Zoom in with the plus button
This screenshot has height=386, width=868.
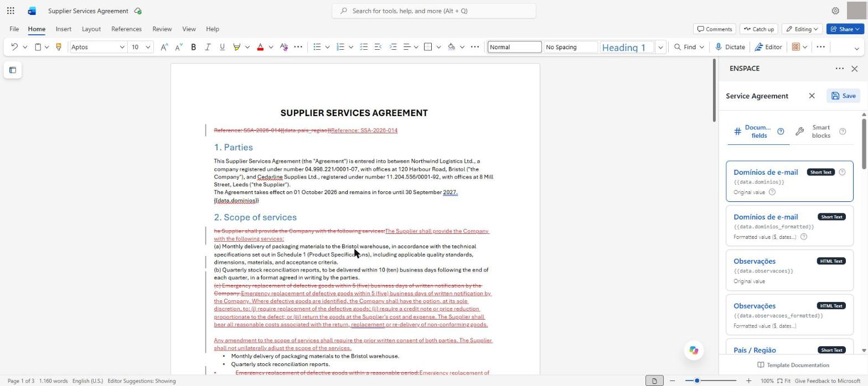click(748, 380)
